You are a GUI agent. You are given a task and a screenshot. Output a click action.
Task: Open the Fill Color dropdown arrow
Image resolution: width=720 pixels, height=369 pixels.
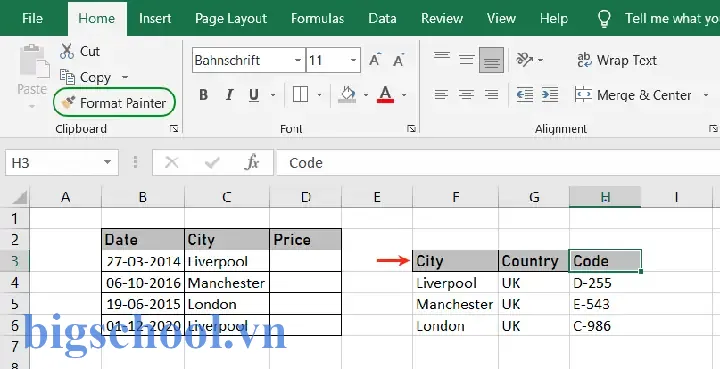[x=366, y=95]
